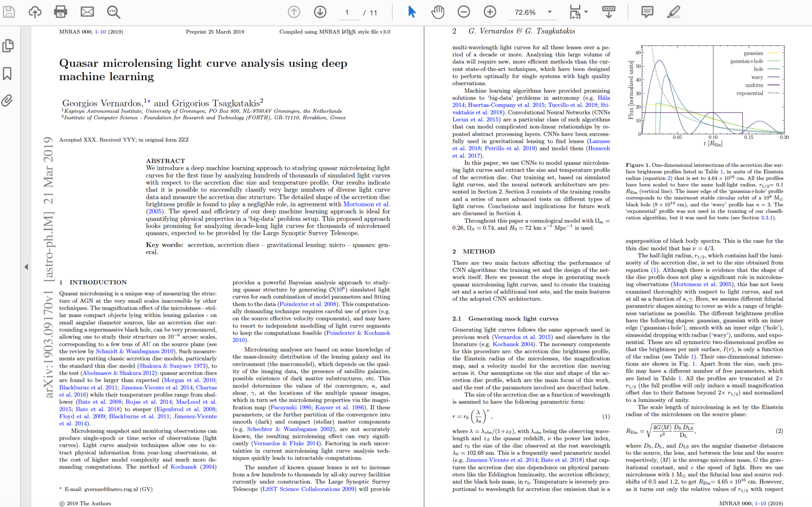Image resolution: width=812 pixels, height=507 pixels.
Task: Open the bookmarks sidebar panel
Action: click(x=8, y=74)
